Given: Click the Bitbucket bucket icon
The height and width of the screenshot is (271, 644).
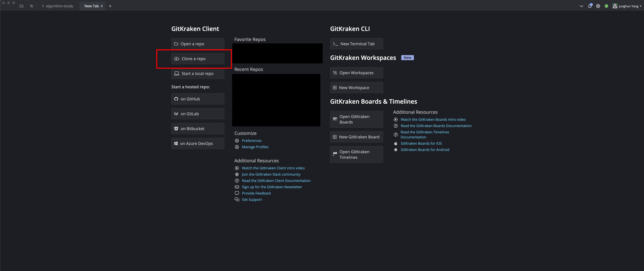Looking at the screenshot, I should pos(176,128).
